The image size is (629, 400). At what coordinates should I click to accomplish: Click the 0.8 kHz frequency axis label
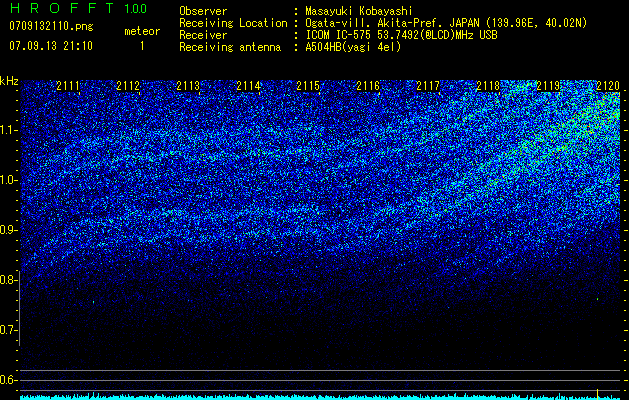pos(8,280)
